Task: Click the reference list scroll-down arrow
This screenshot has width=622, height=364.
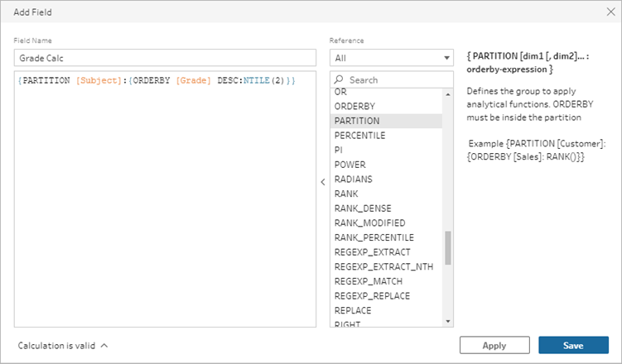Action: pyautogui.click(x=448, y=321)
